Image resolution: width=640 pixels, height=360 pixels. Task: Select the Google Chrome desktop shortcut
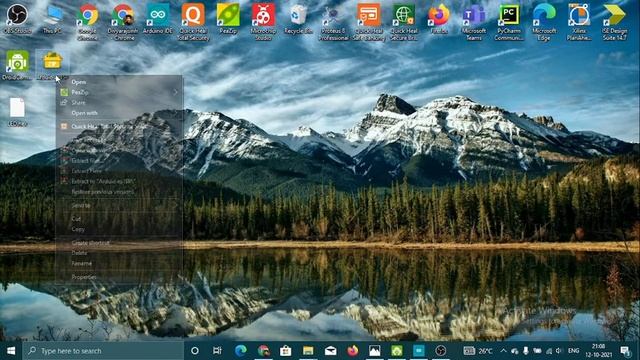pos(88,22)
